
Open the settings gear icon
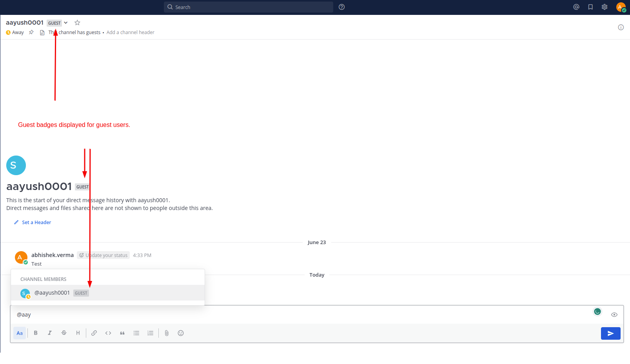(604, 7)
